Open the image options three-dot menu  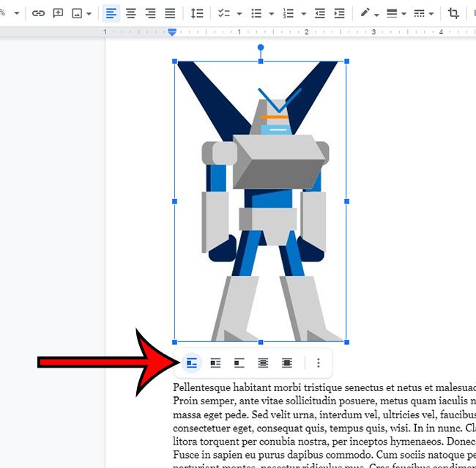(318, 363)
